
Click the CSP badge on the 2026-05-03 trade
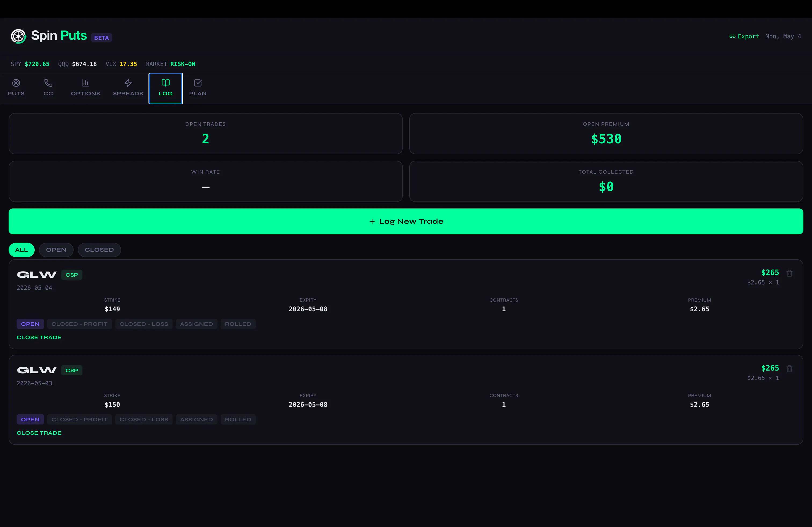click(72, 370)
